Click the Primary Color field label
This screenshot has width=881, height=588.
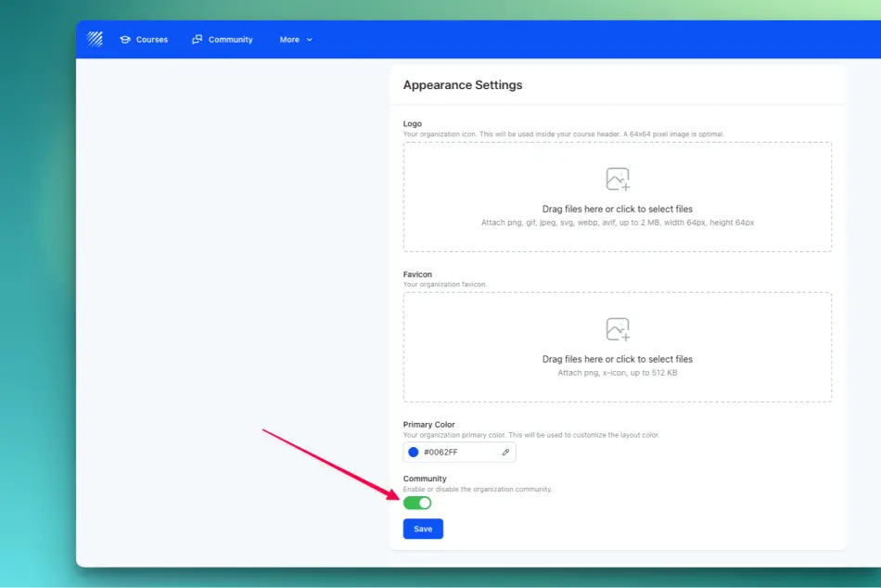pos(428,425)
